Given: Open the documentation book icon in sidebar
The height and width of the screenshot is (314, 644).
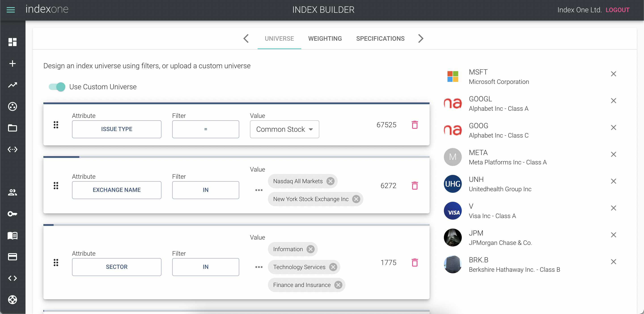Looking at the screenshot, I should pyautogui.click(x=13, y=235).
